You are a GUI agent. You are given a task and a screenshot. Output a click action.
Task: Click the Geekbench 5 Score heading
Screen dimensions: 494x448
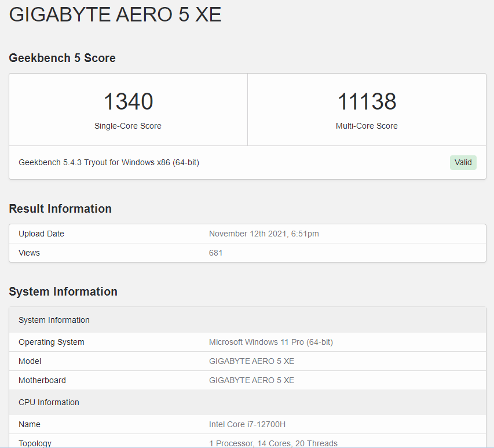62,58
